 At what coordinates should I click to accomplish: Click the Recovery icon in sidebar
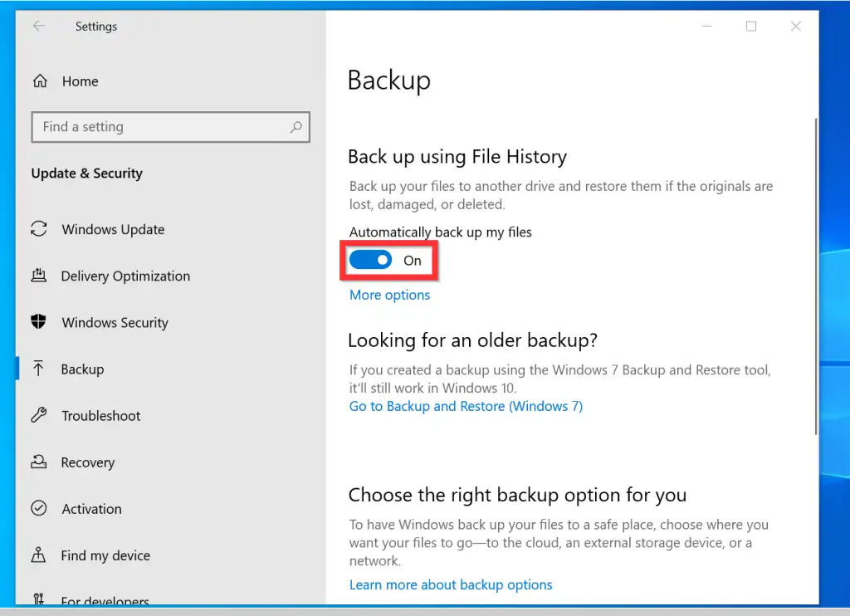point(38,462)
